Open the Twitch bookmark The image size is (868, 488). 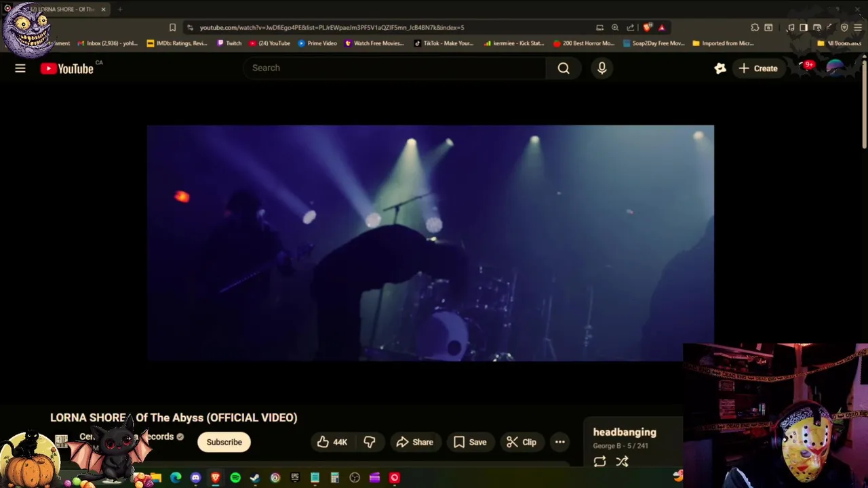(229, 43)
